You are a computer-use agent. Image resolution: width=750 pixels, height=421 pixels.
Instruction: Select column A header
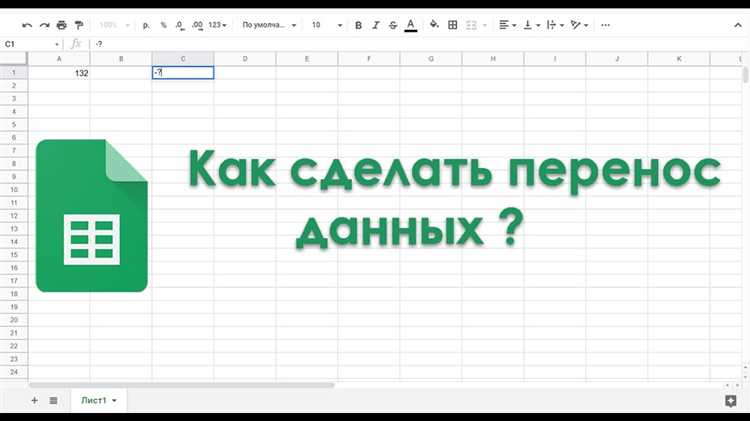(x=59, y=59)
